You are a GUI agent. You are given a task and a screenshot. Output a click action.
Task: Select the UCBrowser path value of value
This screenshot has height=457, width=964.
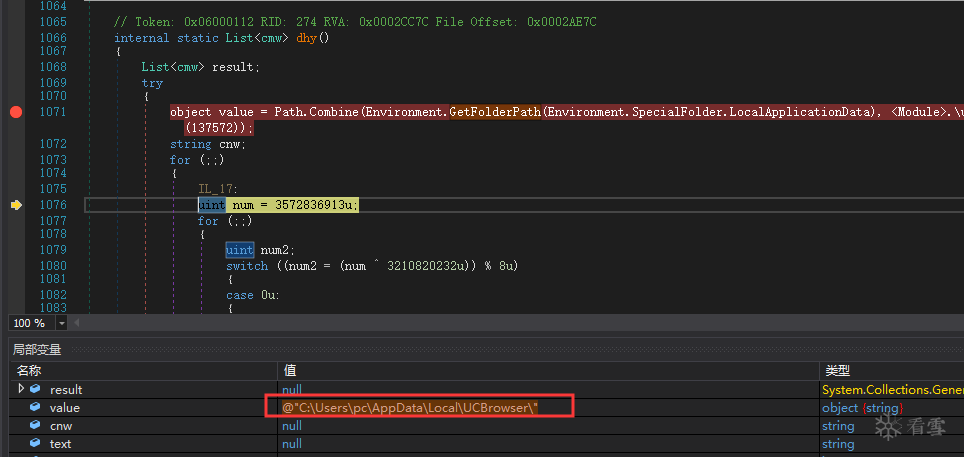410,407
